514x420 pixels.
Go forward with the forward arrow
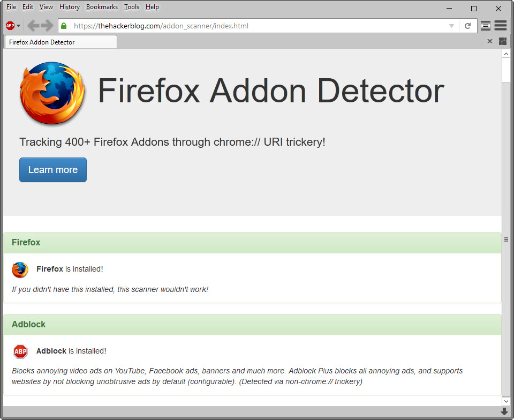47,26
